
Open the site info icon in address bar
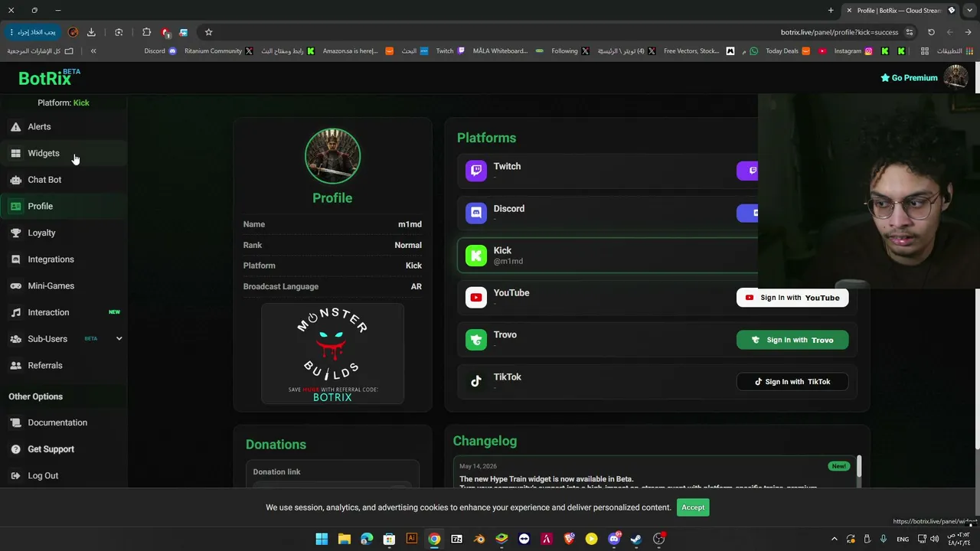[910, 32]
